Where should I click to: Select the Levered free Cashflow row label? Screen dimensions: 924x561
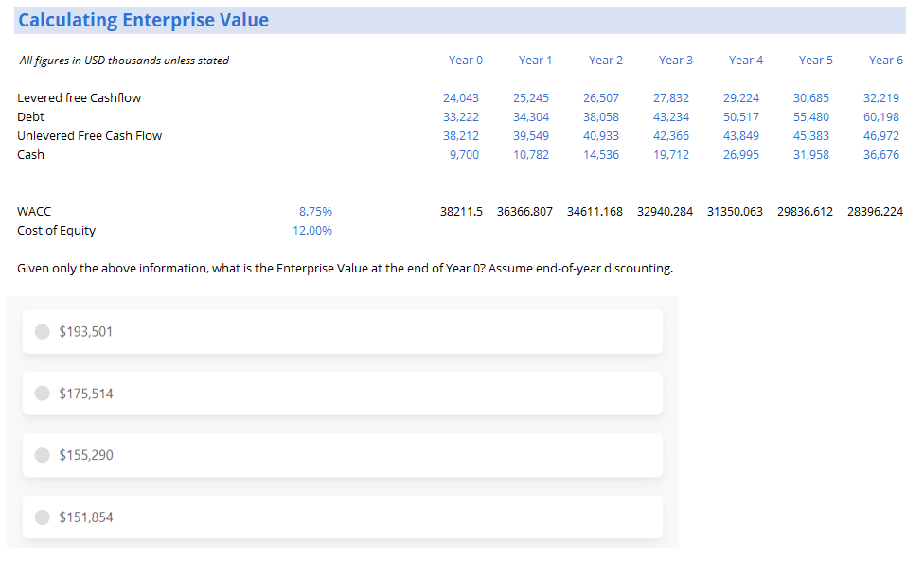(x=80, y=97)
